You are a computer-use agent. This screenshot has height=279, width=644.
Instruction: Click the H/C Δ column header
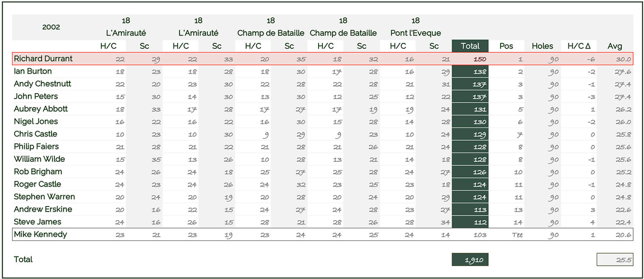pos(579,46)
